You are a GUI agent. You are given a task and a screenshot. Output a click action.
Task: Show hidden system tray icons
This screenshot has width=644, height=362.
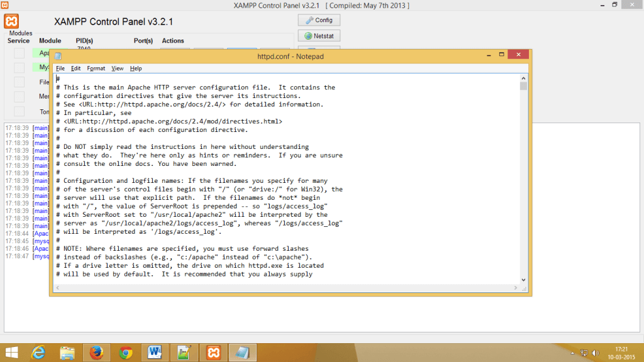click(572, 353)
